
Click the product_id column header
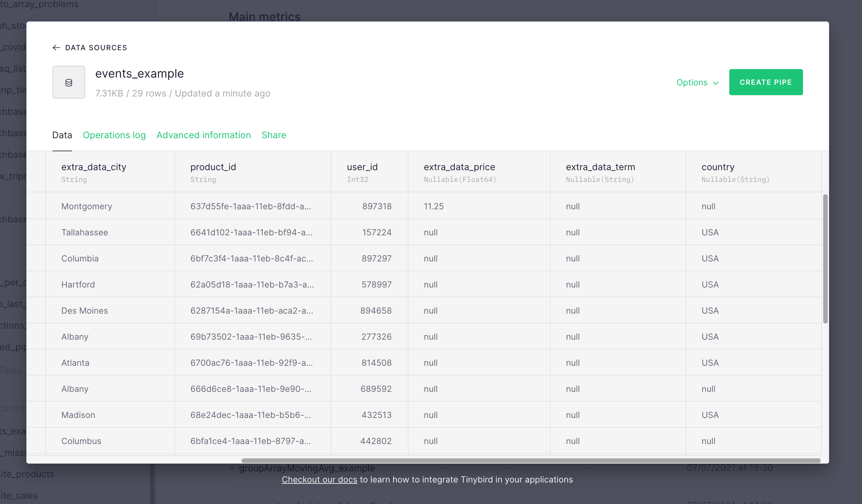tap(253, 172)
